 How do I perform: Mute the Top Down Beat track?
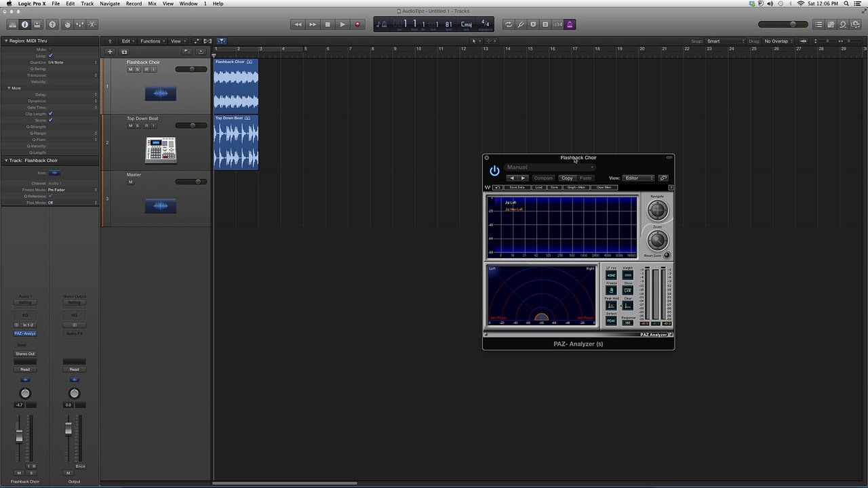(130, 125)
